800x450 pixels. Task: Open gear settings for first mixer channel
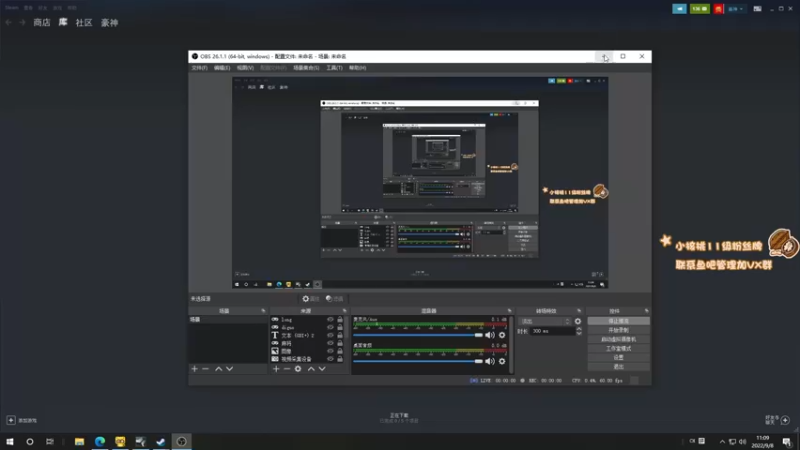tap(502, 335)
